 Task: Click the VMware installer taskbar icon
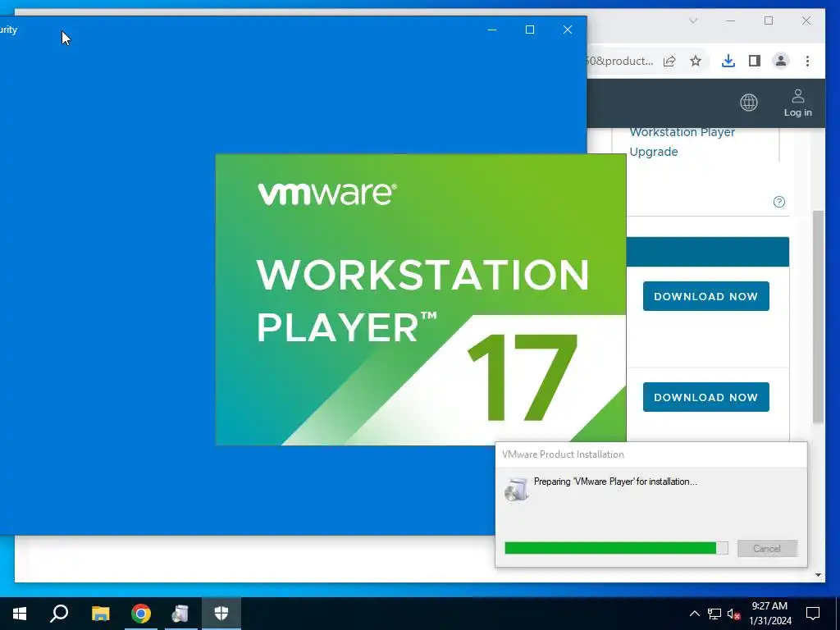(x=181, y=614)
